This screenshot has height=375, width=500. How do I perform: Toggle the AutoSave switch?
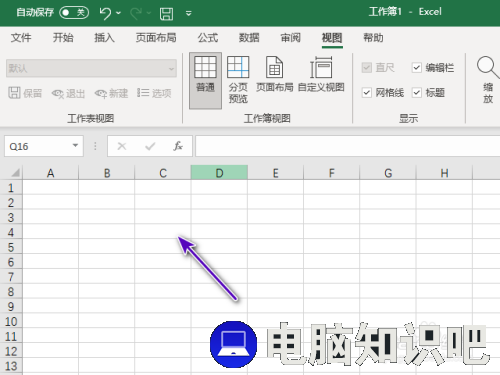74,13
